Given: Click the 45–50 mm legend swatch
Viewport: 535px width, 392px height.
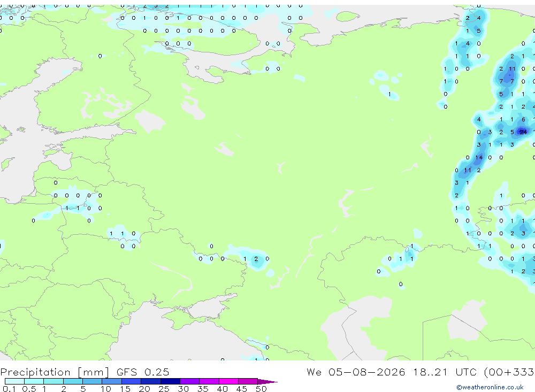Looking at the screenshot, I should coord(248,381).
